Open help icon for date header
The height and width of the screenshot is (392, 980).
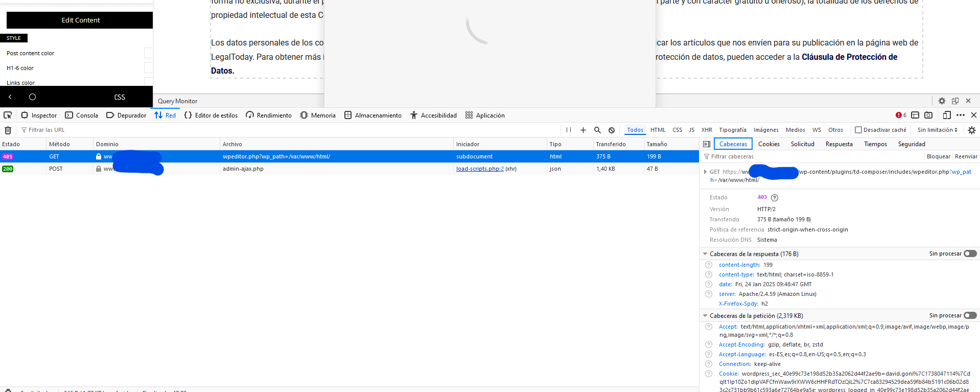pos(709,284)
